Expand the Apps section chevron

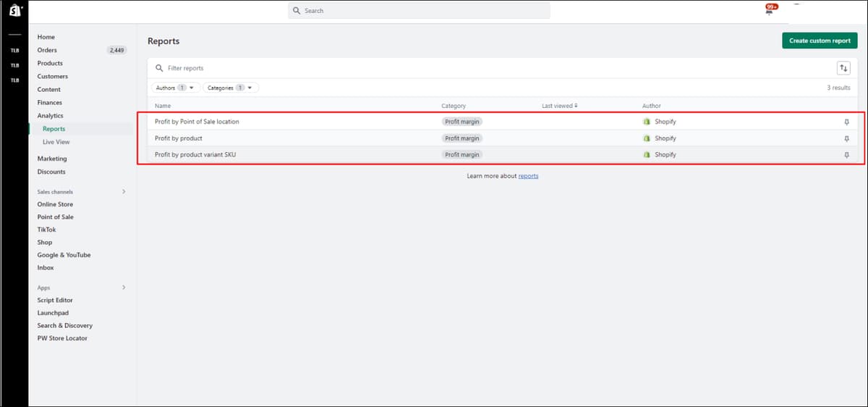point(124,288)
